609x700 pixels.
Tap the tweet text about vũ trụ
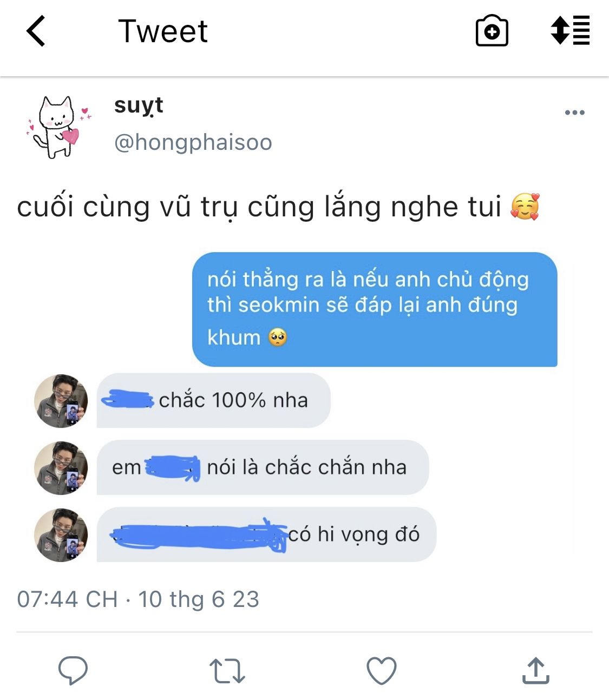(x=278, y=207)
